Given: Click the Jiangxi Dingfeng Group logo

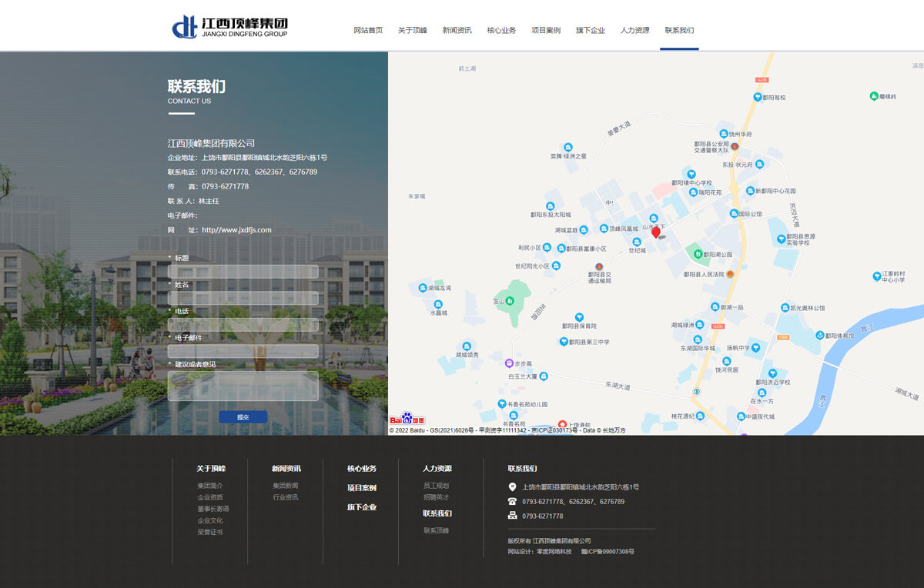Looking at the screenshot, I should (229, 27).
